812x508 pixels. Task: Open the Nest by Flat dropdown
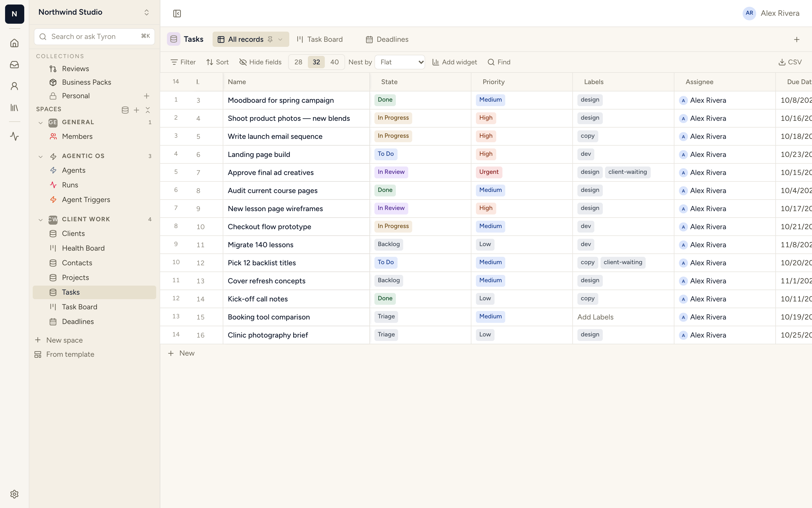click(x=400, y=62)
